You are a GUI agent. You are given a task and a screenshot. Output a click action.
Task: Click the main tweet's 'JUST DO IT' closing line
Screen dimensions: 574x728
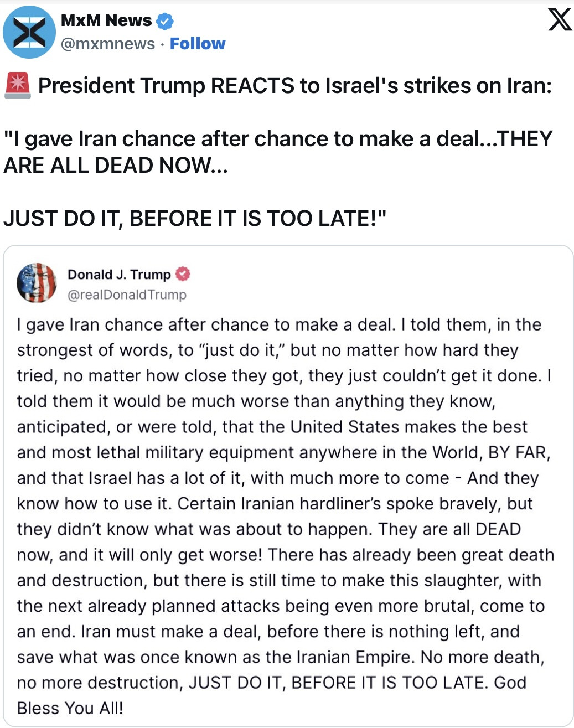(194, 219)
